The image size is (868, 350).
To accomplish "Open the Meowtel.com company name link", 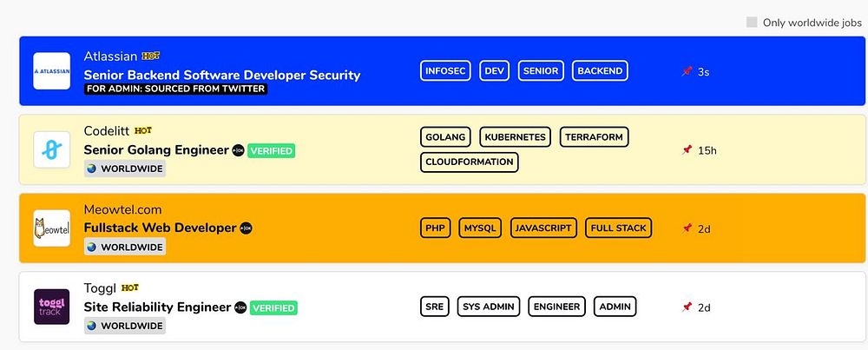I will 123,209.
